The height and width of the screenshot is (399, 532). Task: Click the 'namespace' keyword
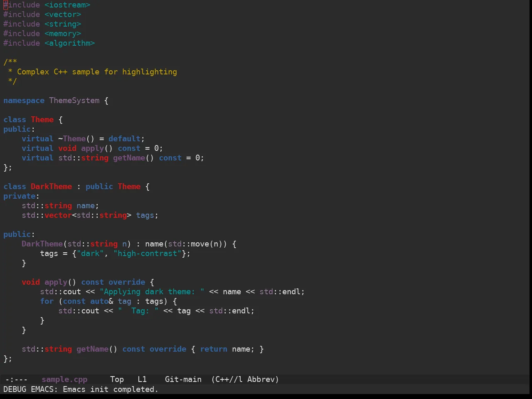click(x=24, y=101)
